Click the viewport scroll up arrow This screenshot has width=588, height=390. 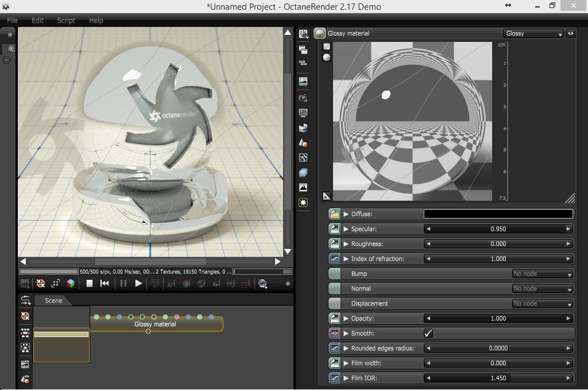[288, 33]
